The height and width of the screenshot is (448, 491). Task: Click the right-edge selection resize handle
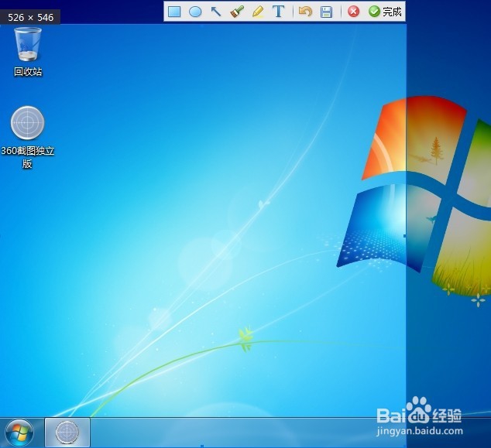point(404,236)
